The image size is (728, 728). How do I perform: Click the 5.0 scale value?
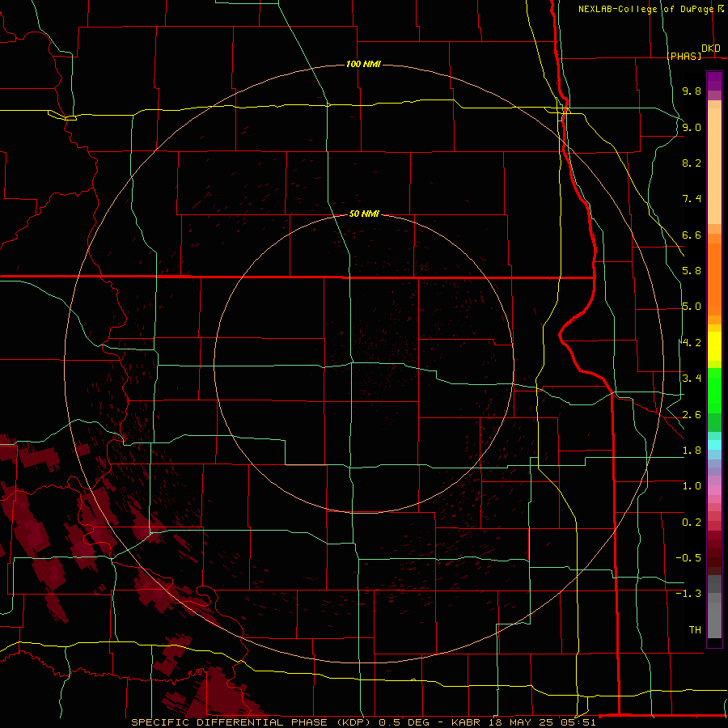click(692, 307)
